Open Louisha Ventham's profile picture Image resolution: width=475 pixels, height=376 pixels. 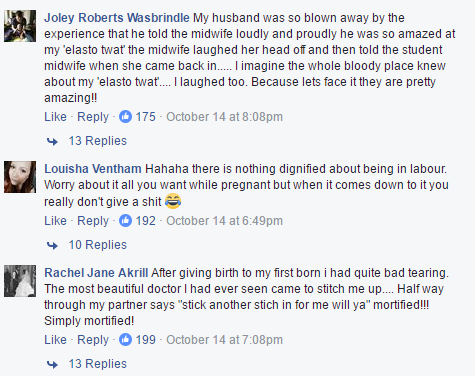click(x=20, y=177)
